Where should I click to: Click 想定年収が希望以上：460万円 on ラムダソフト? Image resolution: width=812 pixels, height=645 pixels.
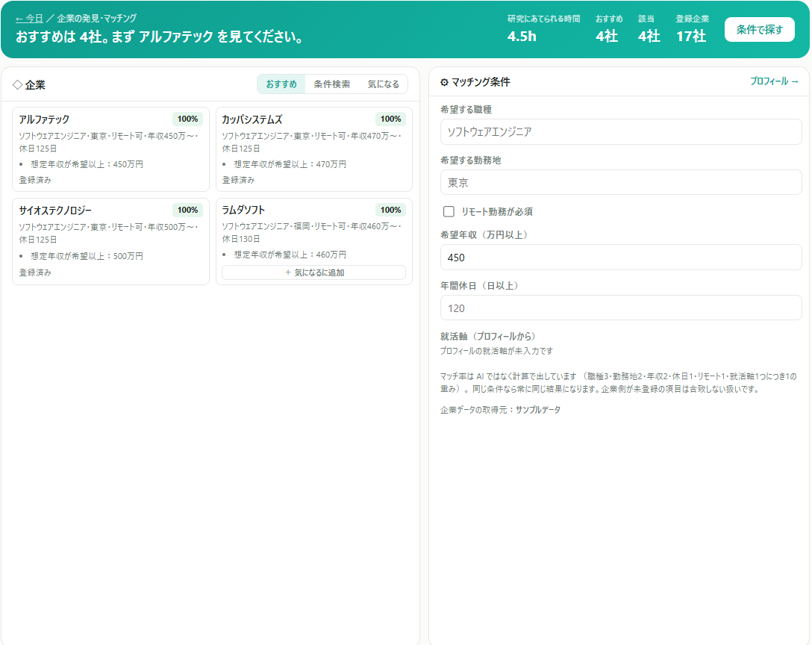290,255
